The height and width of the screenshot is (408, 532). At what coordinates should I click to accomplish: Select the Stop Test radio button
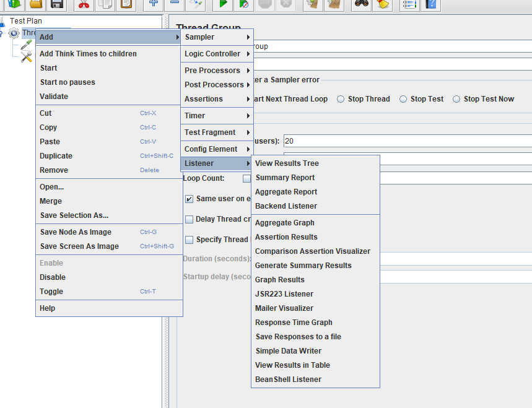403,99
